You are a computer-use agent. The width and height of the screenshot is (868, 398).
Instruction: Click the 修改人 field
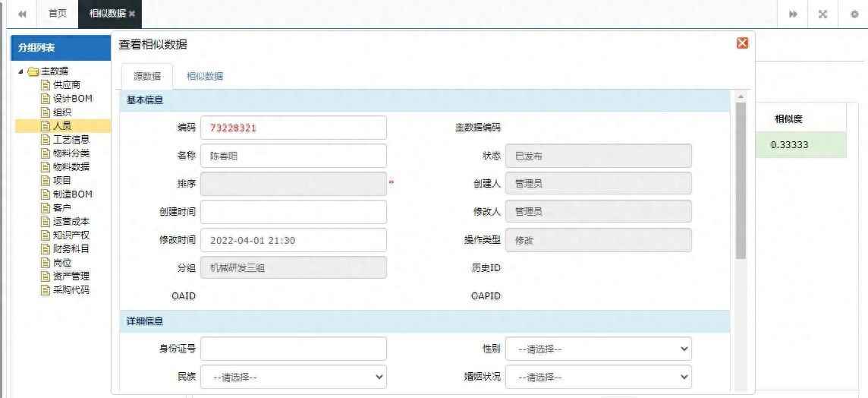coord(599,212)
